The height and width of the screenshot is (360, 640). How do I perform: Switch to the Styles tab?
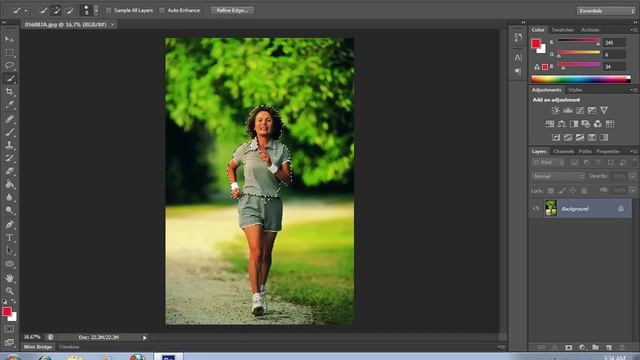575,90
